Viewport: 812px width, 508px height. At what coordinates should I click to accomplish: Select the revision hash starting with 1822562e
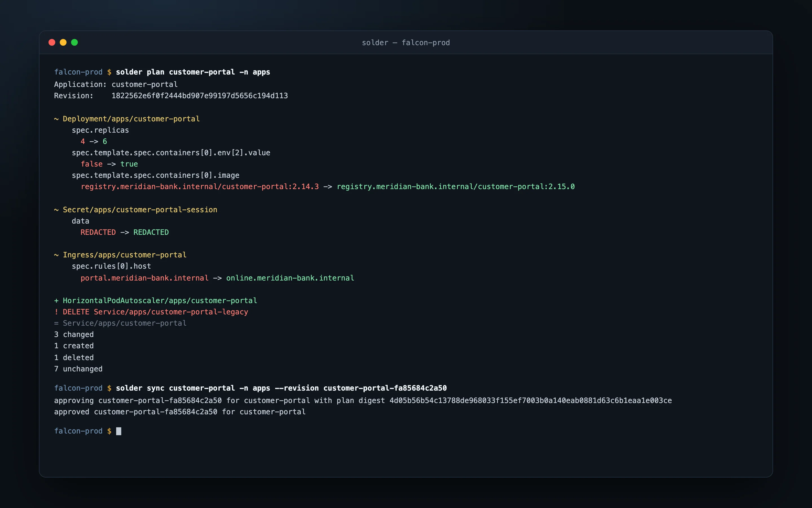click(200, 96)
